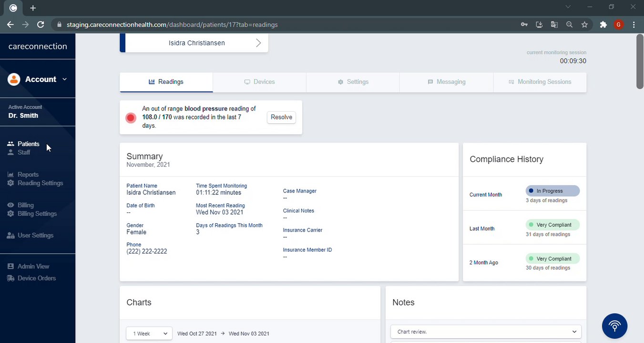Click the password key icon in address bar

coord(524,24)
